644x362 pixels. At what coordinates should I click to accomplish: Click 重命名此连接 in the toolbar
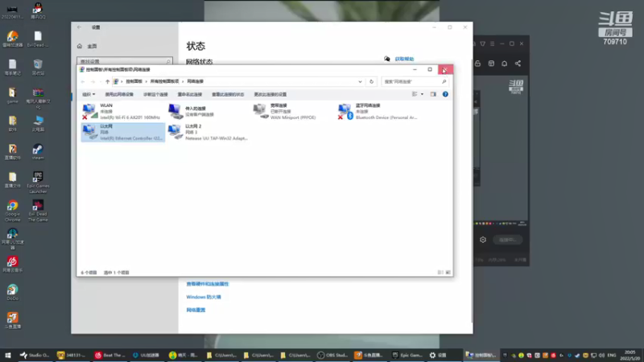pos(190,94)
